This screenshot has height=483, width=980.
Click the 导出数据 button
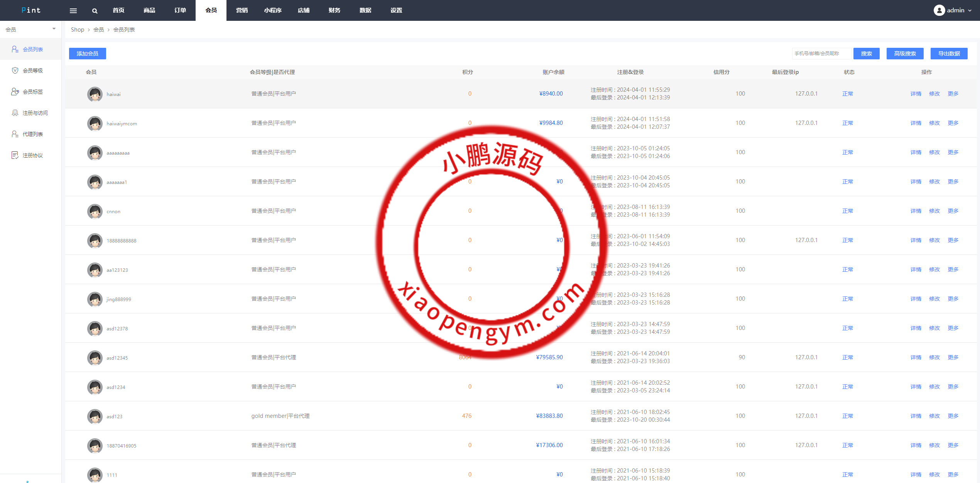click(949, 54)
